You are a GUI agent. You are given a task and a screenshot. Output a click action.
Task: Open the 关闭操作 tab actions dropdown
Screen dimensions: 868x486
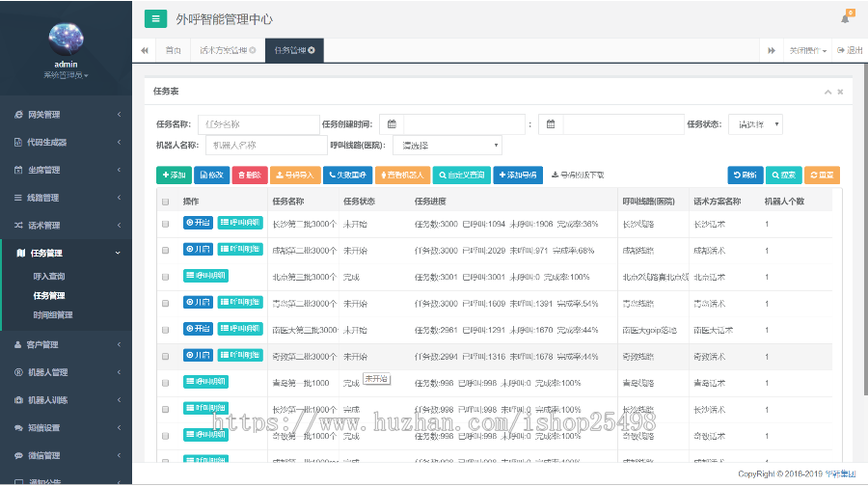807,50
